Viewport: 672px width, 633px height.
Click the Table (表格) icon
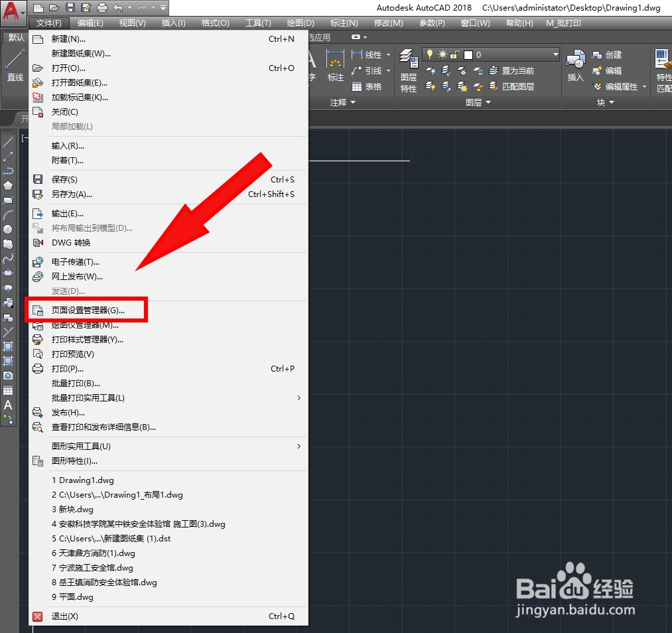(366, 86)
